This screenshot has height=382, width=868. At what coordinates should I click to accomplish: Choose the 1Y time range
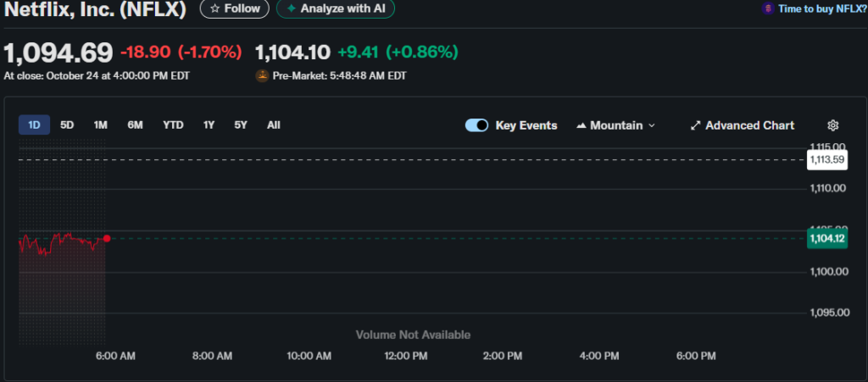tap(209, 125)
